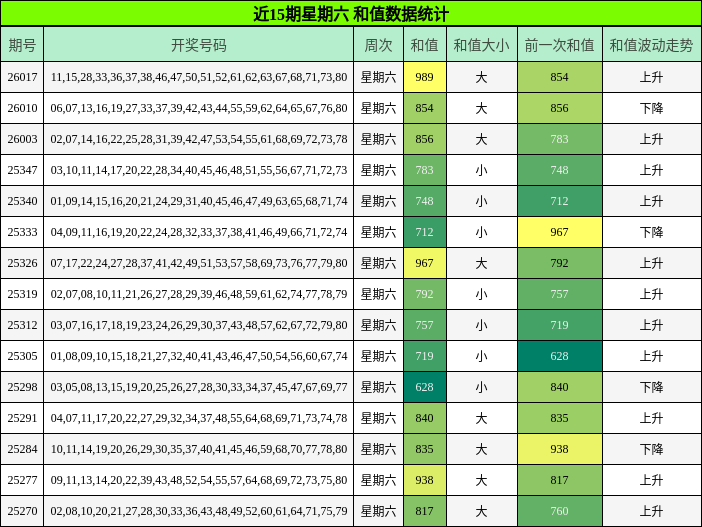Select period number 25291

coord(22,418)
